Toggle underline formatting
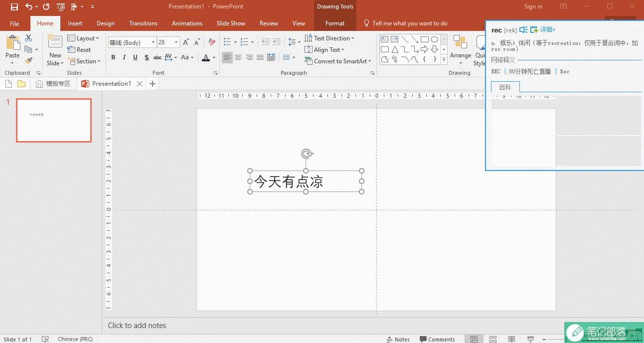Image resolution: width=644 pixels, height=343 pixels. click(135, 57)
